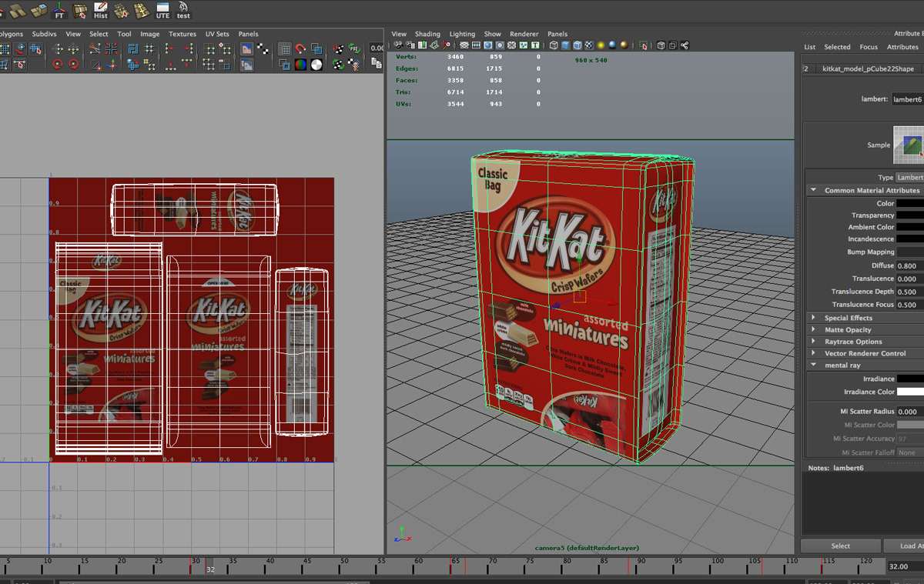The width and height of the screenshot is (924, 584).
Task: Click the wireframe on shaded cube icon
Action: [577, 45]
